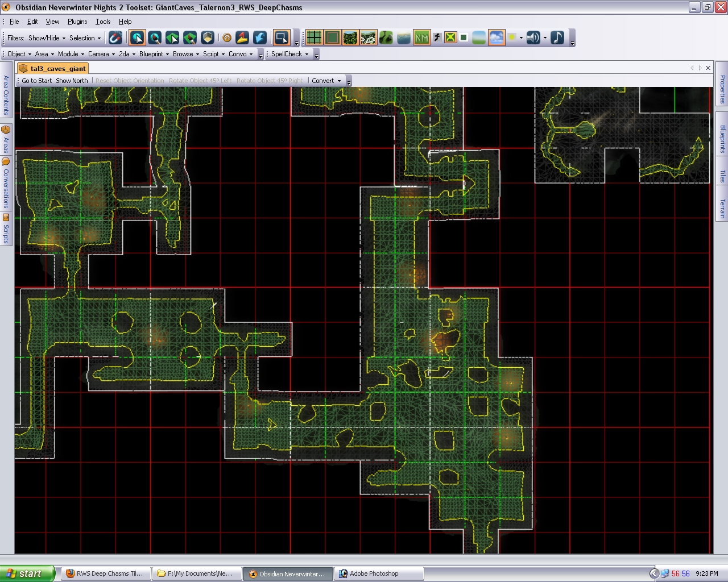The height and width of the screenshot is (582, 728).
Task: Toggle the NM walkmesh display button
Action: [421, 38]
